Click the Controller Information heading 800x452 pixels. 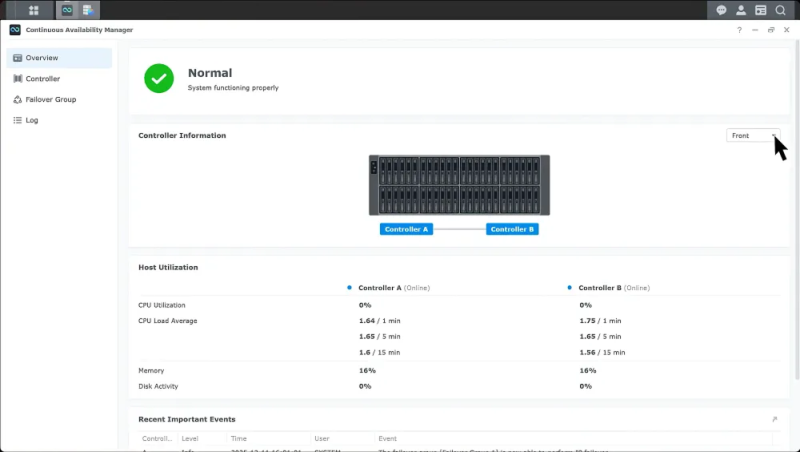182,136
